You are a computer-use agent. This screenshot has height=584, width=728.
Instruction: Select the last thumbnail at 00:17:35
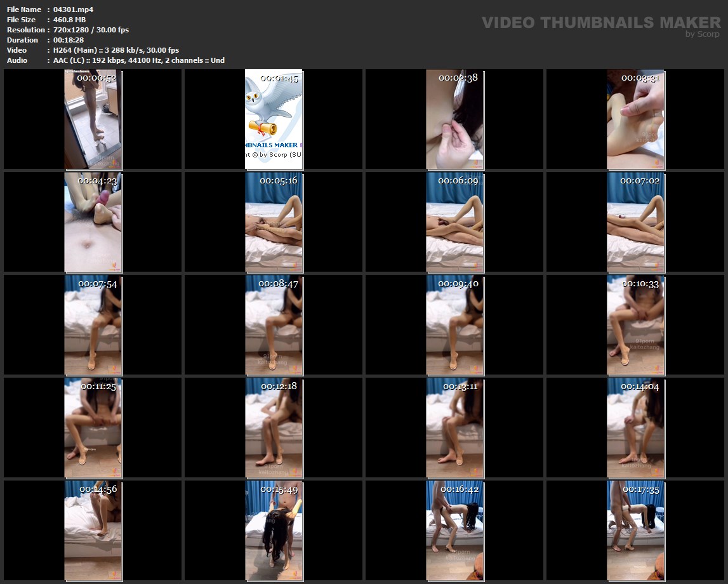[x=635, y=531]
